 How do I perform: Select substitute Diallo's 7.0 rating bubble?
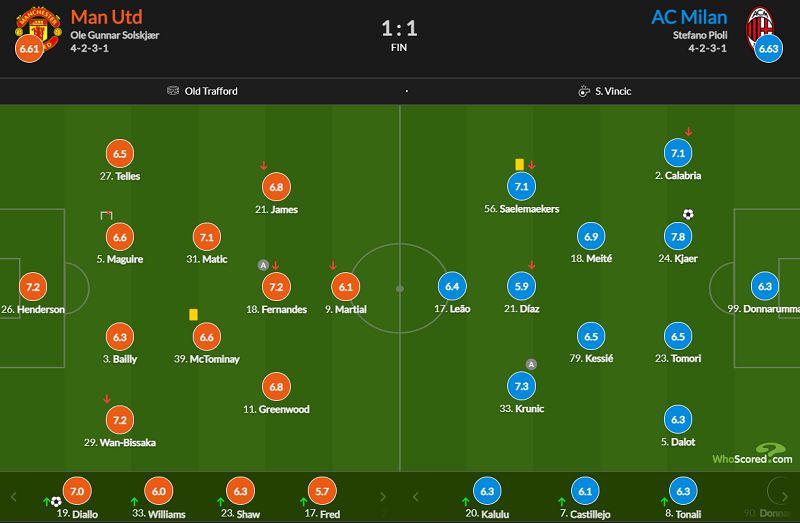tap(77, 491)
